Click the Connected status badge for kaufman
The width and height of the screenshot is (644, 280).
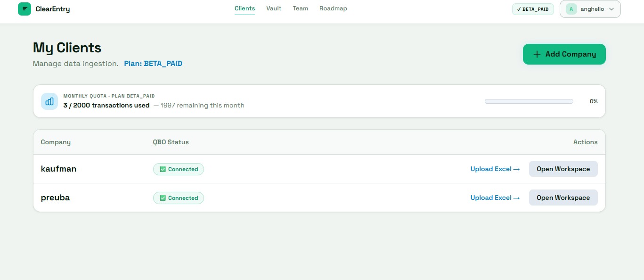(x=179, y=169)
